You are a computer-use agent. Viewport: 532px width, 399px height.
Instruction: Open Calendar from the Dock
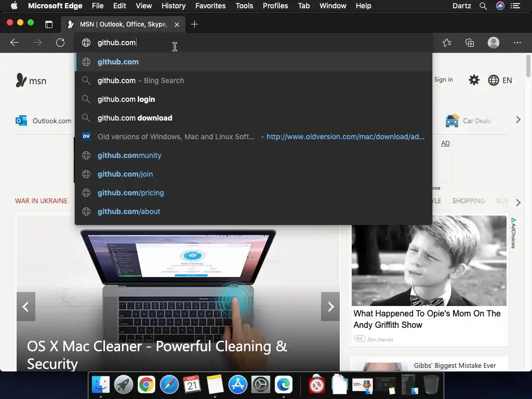point(192,385)
